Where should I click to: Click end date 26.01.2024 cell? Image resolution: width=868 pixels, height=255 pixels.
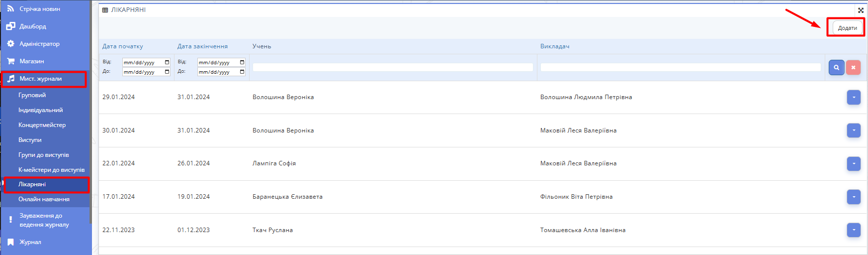click(193, 163)
